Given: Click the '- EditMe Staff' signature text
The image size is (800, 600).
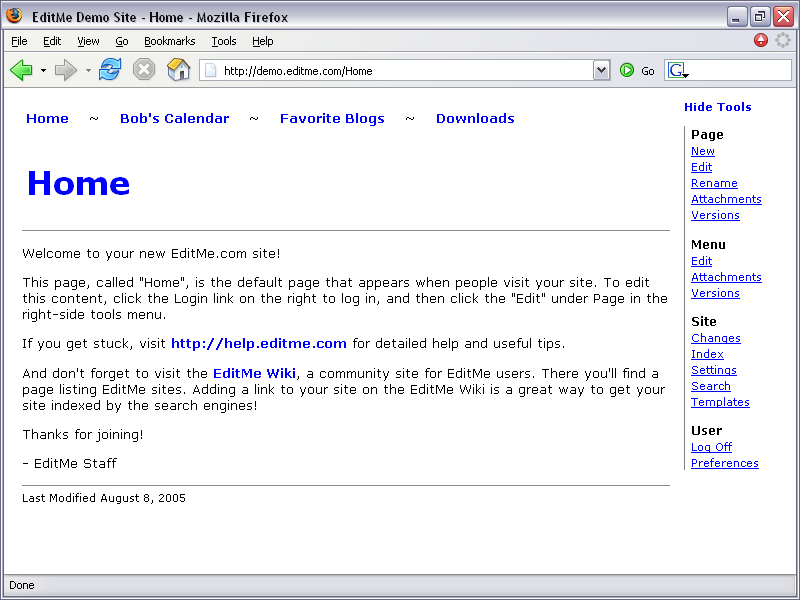Looking at the screenshot, I should tap(69, 463).
